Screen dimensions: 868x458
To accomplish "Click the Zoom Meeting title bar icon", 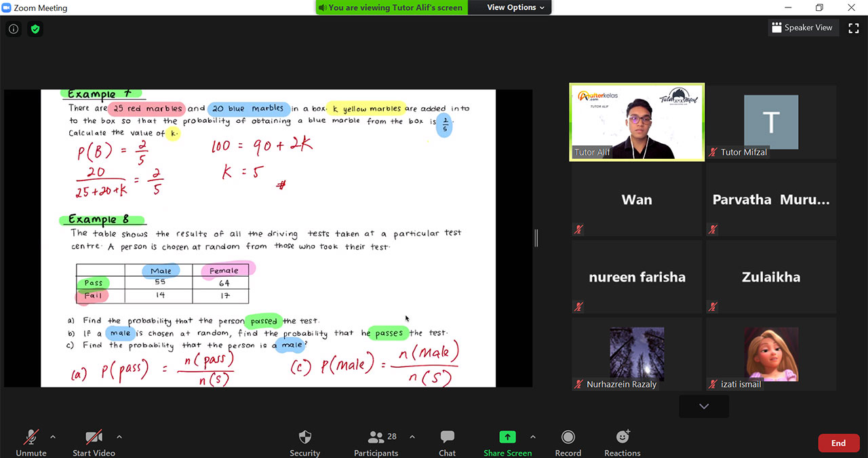I will [7, 7].
